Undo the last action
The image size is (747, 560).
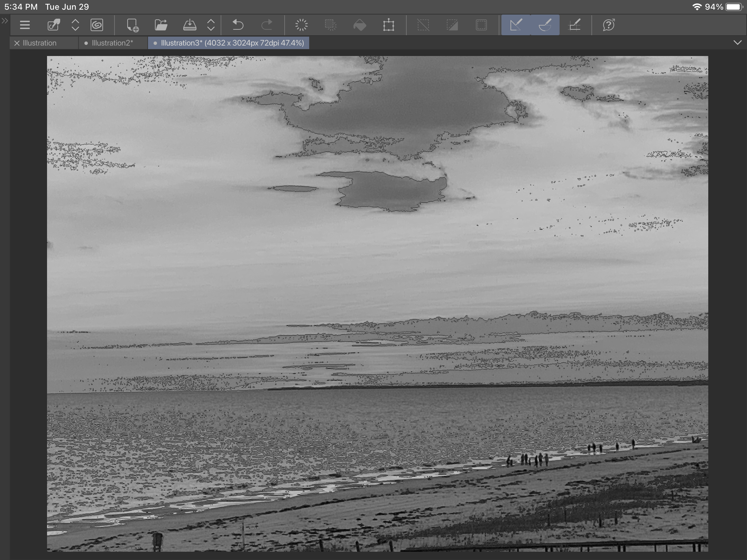(238, 25)
